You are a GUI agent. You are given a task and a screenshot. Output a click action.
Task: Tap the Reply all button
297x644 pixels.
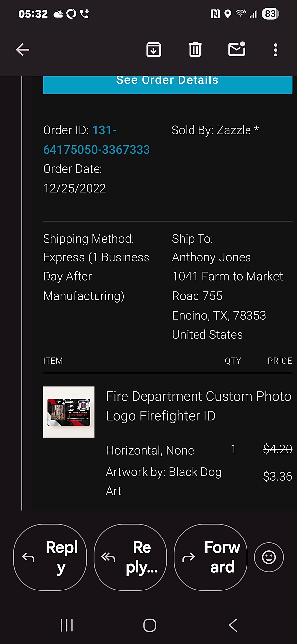point(130,557)
